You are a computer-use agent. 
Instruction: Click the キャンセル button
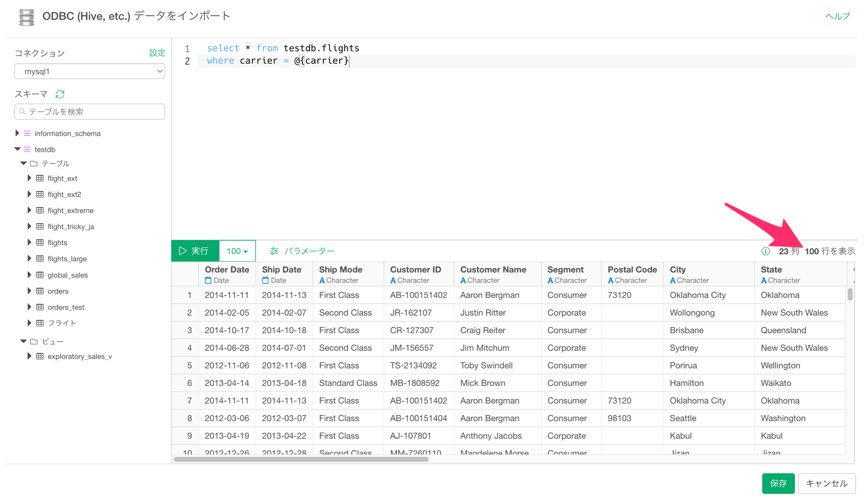point(827,483)
